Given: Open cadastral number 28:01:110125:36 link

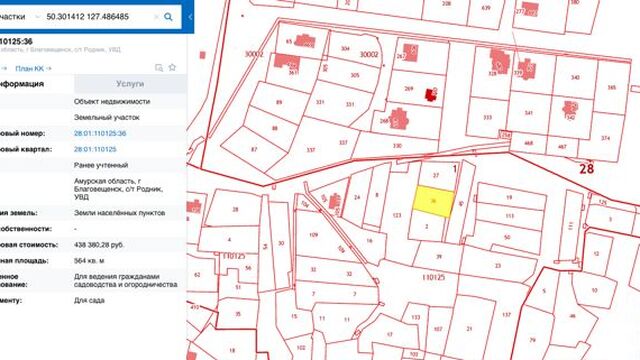Looking at the screenshot, I should pyautogui.click(x=100, y=133).
